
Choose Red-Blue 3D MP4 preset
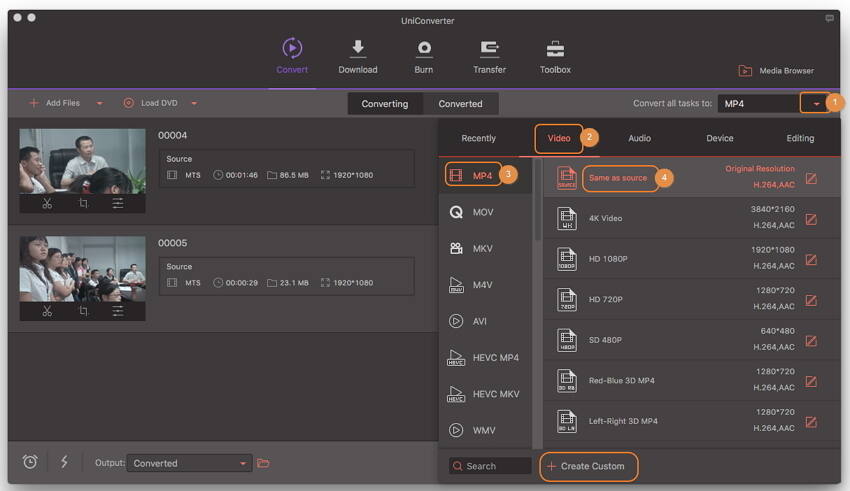click(x=692, y=380)
